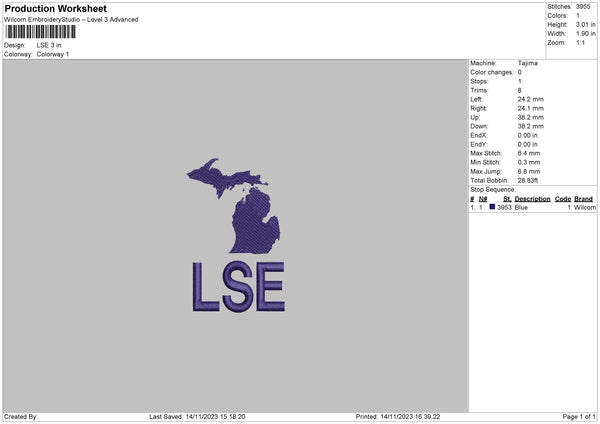600x424 pixels.
Task: Click the Machine value 'Tajima'
Action: (x=528, y=63)
